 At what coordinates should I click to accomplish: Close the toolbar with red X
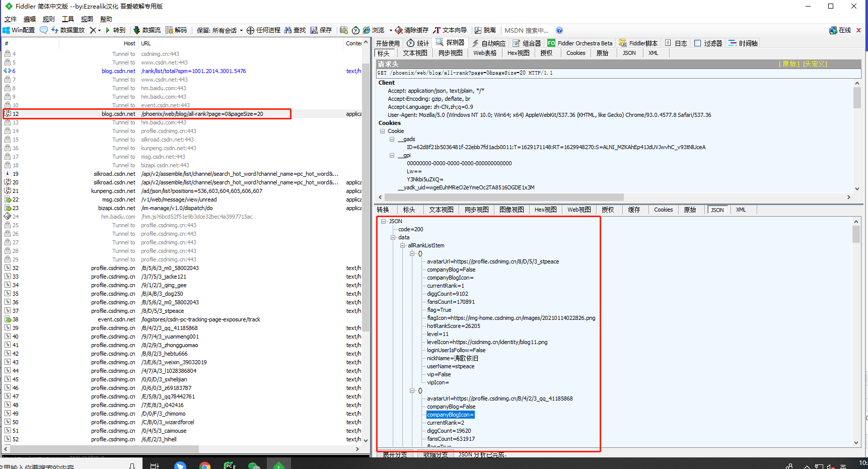point(858,30)
